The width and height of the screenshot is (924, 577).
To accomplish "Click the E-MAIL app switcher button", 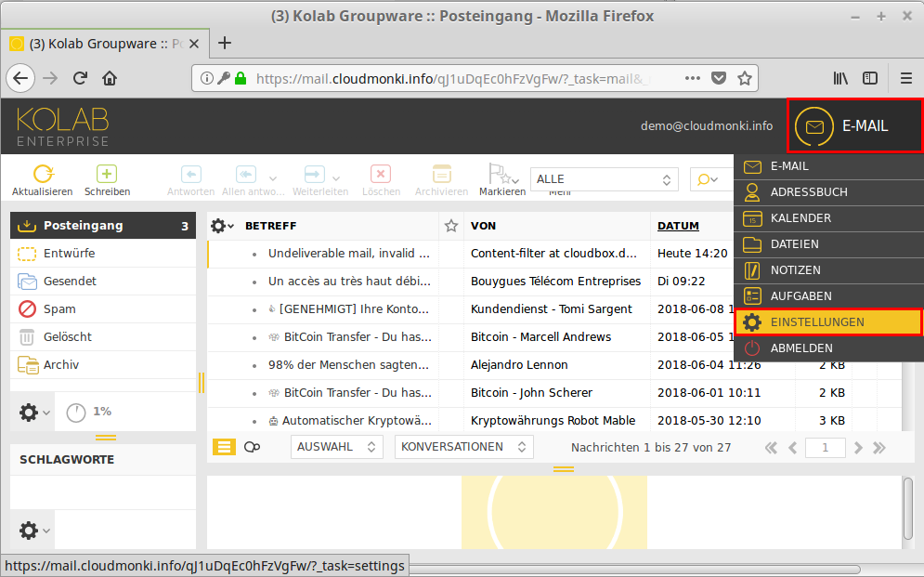I will pyautogui.click(x=855, y=125).
